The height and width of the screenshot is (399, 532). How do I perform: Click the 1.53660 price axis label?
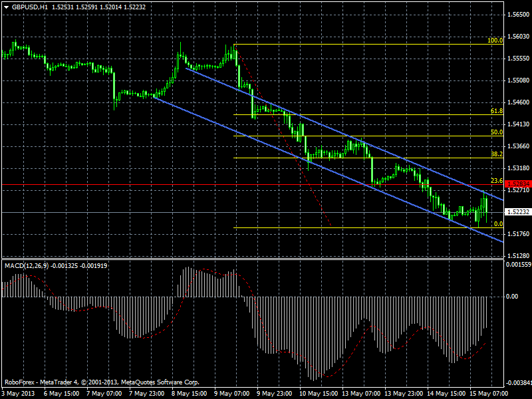coord(518,146)
